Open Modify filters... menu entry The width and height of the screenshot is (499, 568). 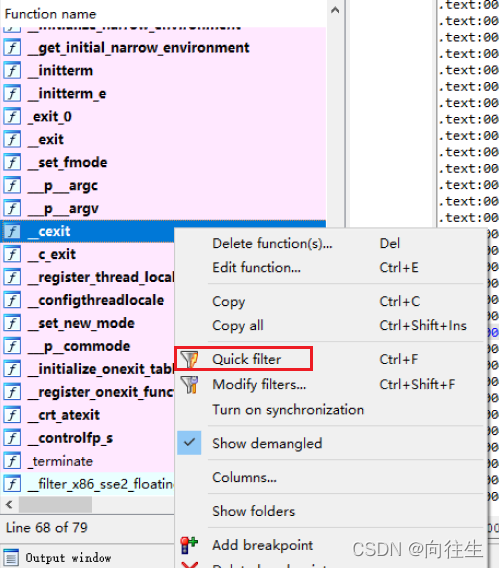(x=331, y=384)
